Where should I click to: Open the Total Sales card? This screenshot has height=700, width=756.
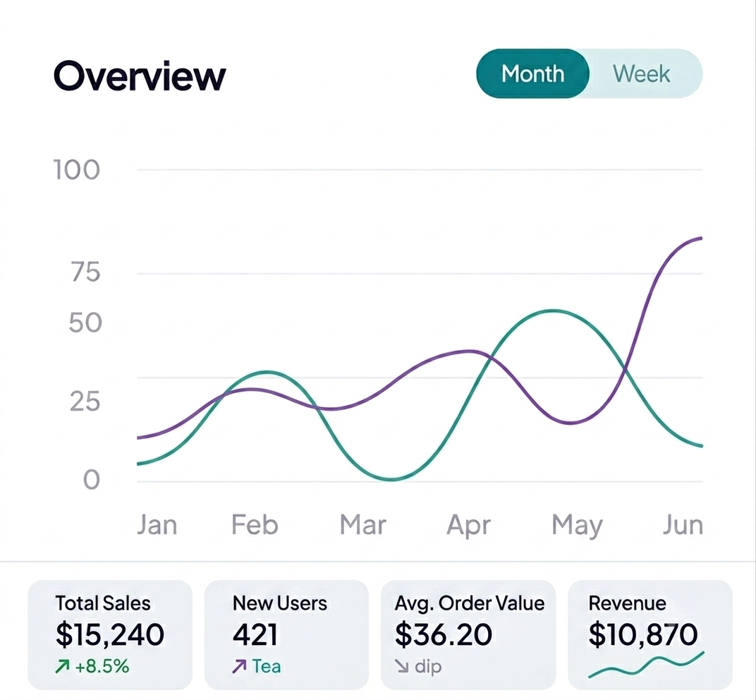[110, 635]
